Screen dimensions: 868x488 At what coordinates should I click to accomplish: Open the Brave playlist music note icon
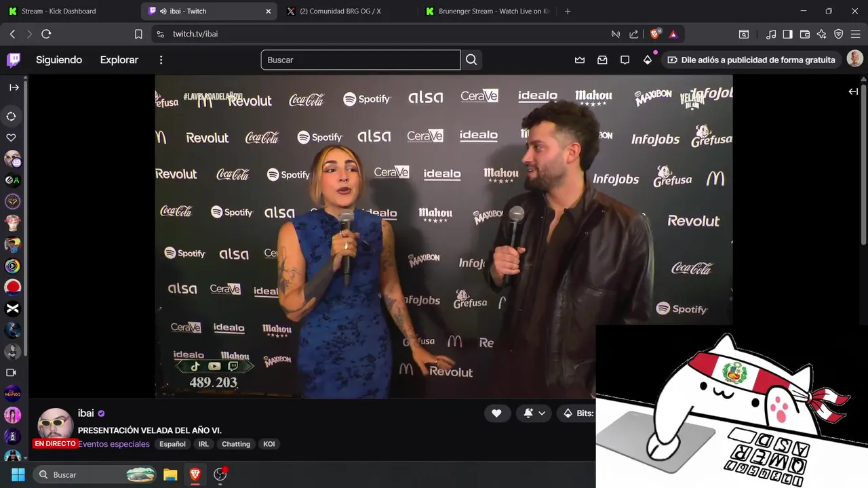[771, 34]
